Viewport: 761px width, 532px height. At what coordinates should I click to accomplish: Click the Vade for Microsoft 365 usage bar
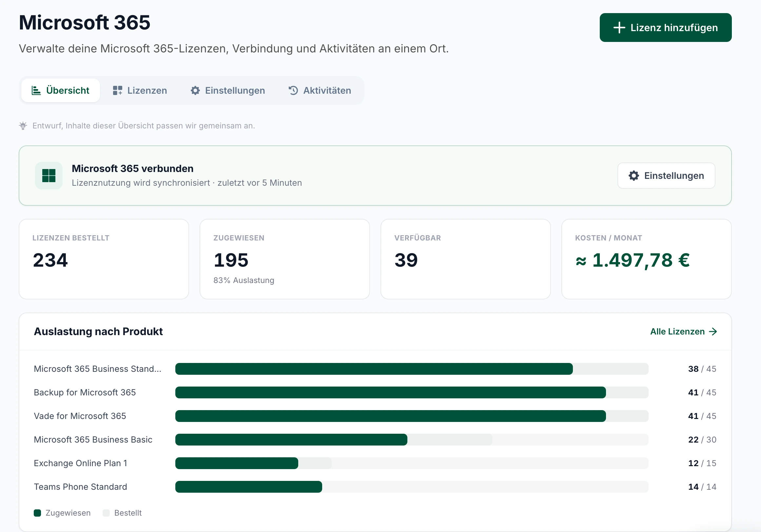(x=412, y=416)
